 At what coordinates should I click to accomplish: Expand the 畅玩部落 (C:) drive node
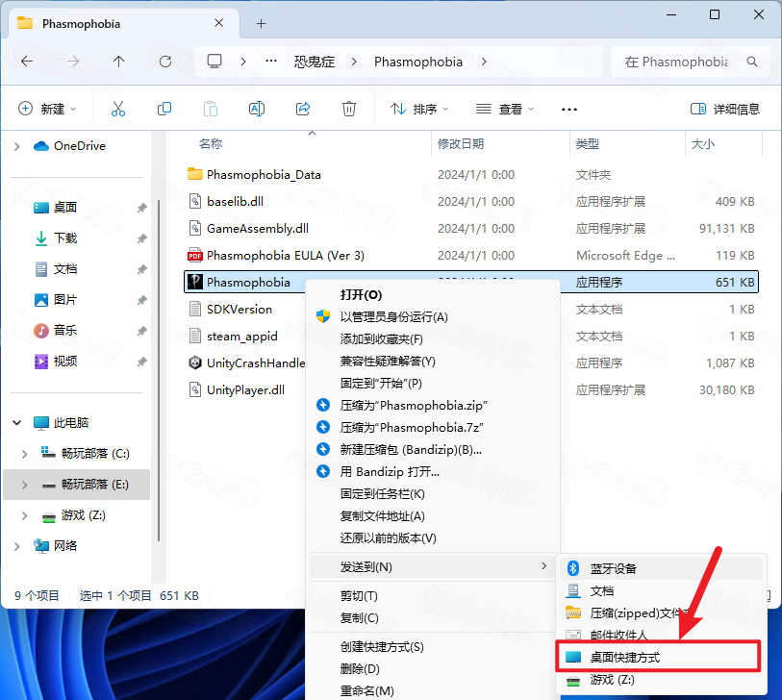[24, 454]
